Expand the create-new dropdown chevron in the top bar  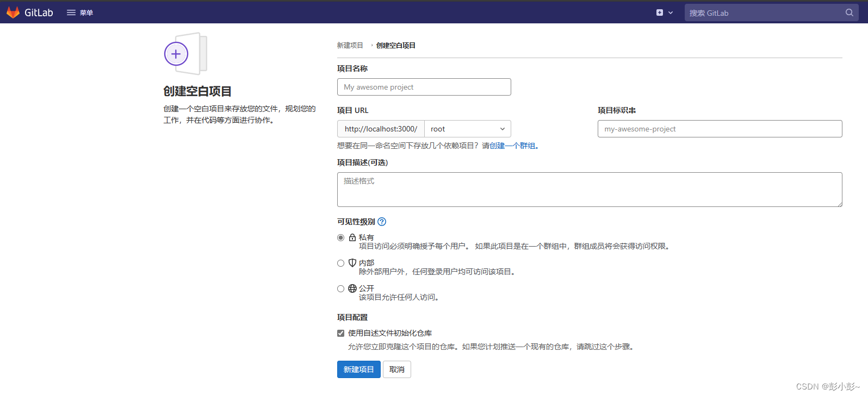[671, 12]
